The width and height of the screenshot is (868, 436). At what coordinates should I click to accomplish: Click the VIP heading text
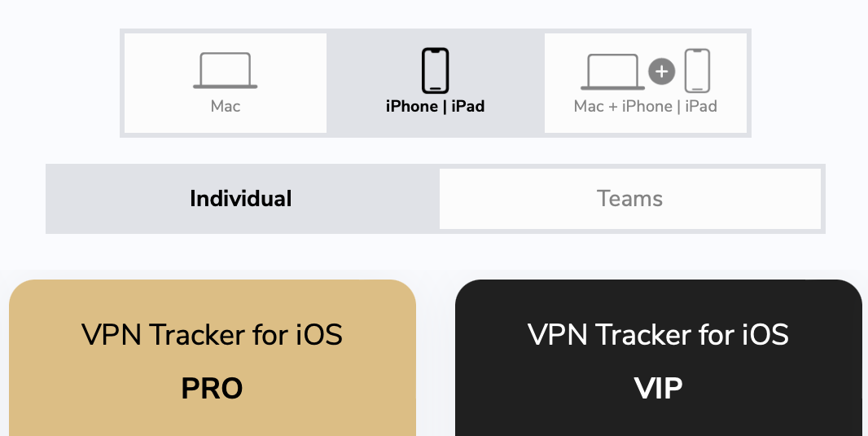pyautogui.click(x=658, y=389)
